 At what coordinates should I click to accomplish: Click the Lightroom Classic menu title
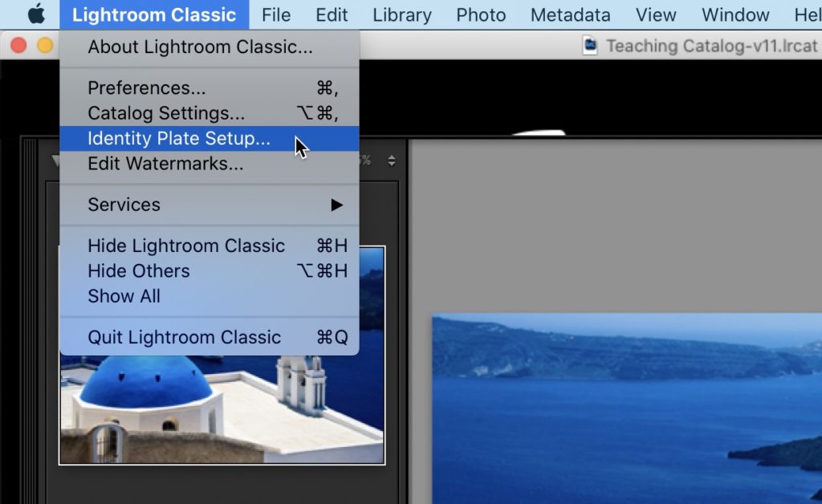pos(154,14)
